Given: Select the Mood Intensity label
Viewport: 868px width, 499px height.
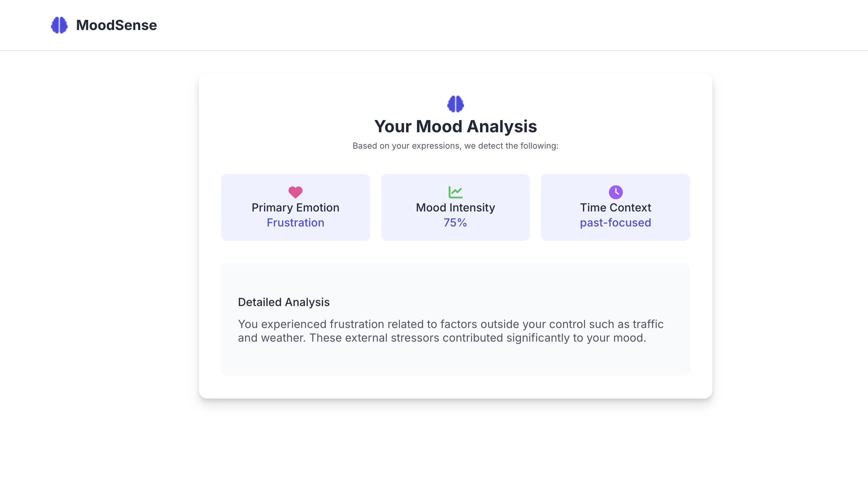Looking at the screenshot, I should 455,208.
